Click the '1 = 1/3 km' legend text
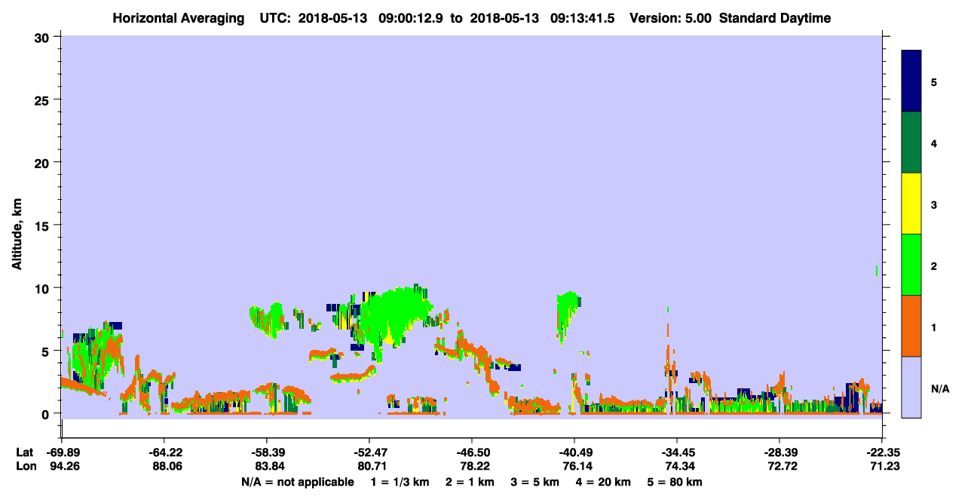 click(x=401, y=482)
